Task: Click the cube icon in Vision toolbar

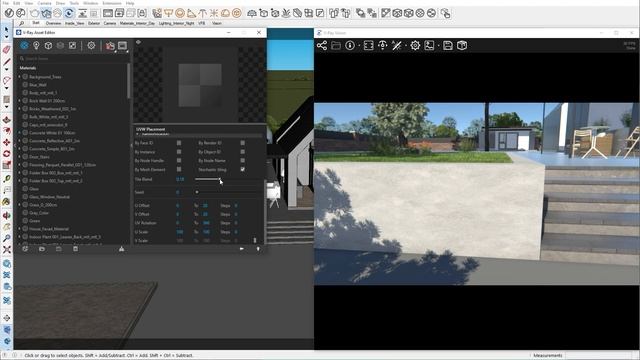Action: (462, 45)
